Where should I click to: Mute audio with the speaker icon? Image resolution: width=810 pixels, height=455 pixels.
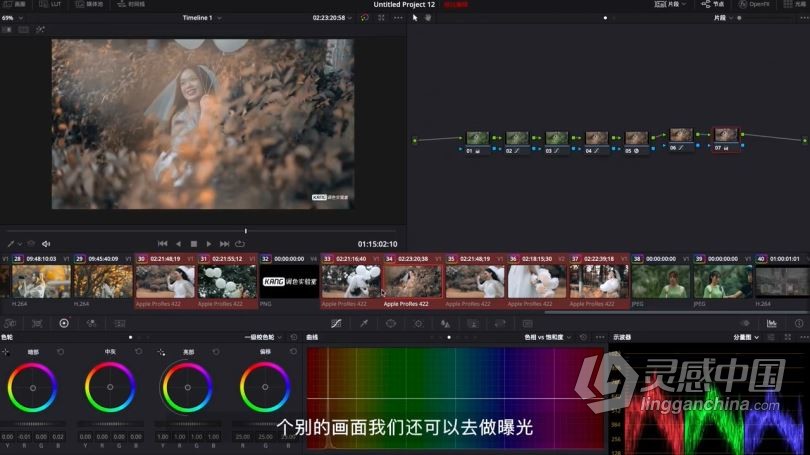tap(46, 244)
